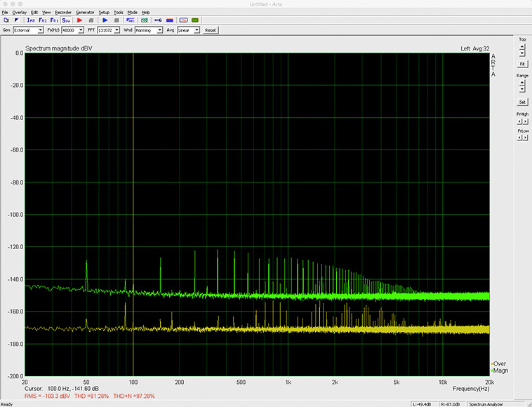Open the Mode menu

[x=133, y=12]
